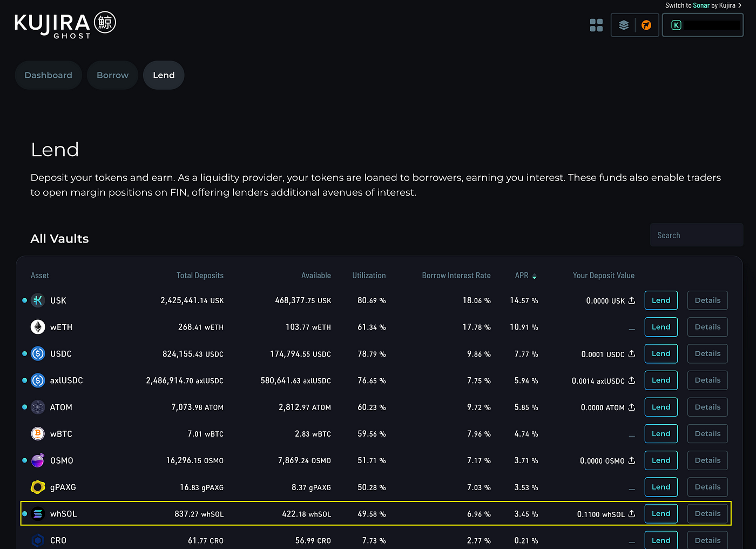Screen dimensions: 756x549
Task: Click the 837.27 whSOL total deposits
Action: pos(199,514)
